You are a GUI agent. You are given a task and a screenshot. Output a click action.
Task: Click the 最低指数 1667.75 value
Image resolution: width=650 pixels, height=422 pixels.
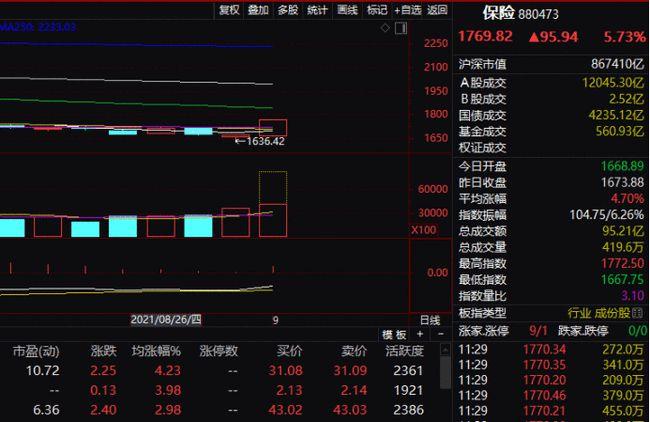[x=623, y=279]
